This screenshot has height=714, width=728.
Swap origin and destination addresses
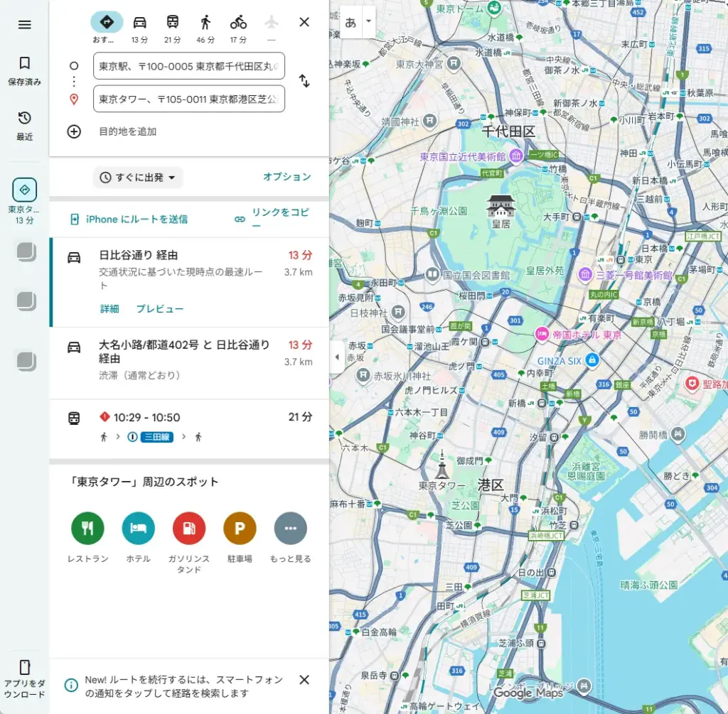tap(304, 81)
